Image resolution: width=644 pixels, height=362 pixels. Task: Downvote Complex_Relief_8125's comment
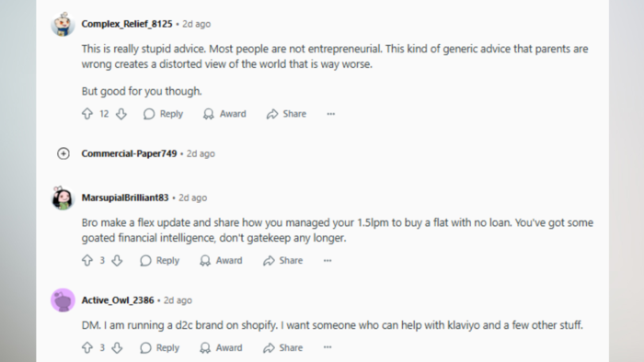(x=121, y=114)
